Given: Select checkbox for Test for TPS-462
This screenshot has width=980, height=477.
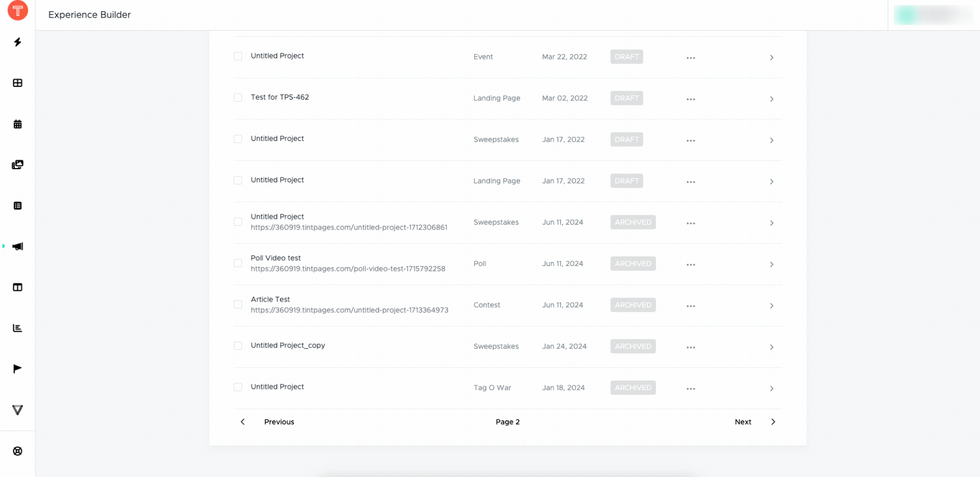Looking at the screenshot, I should click(238, 98).
